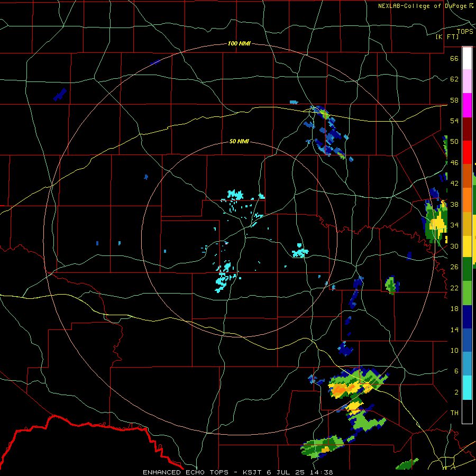Select the dark red legend color band
476x476 pixels.
467,129
